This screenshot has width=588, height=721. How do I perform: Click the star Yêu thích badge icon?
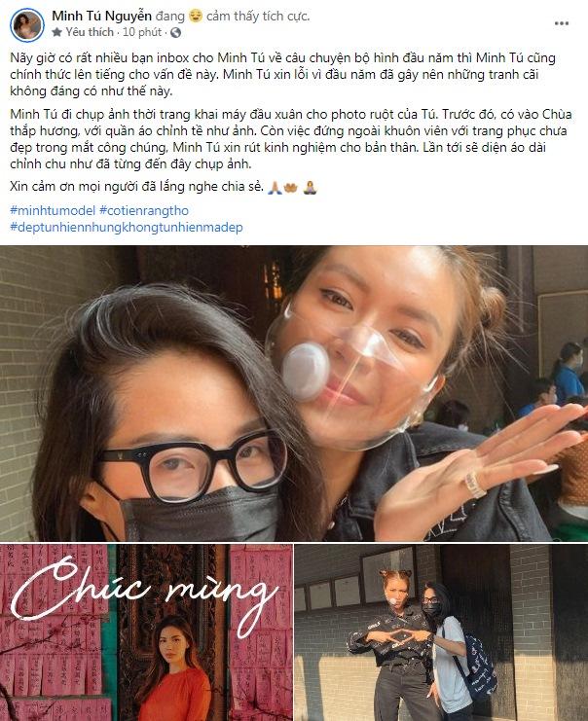57,32
